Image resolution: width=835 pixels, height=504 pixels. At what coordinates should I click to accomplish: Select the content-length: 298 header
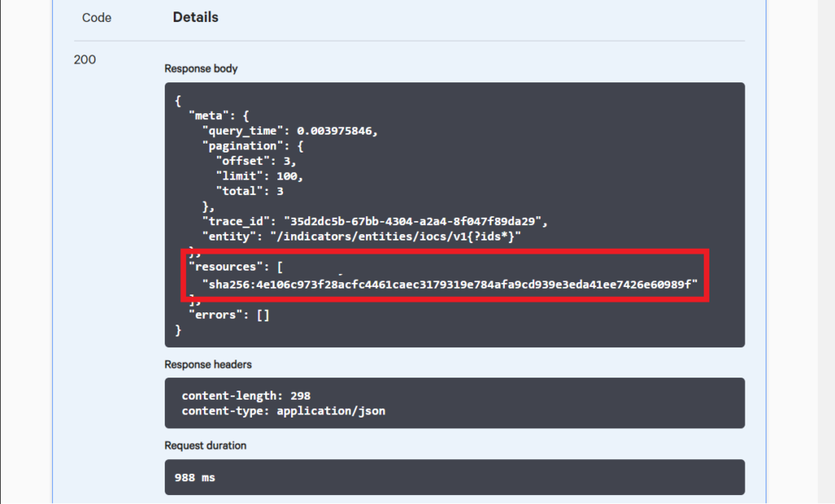246,396
